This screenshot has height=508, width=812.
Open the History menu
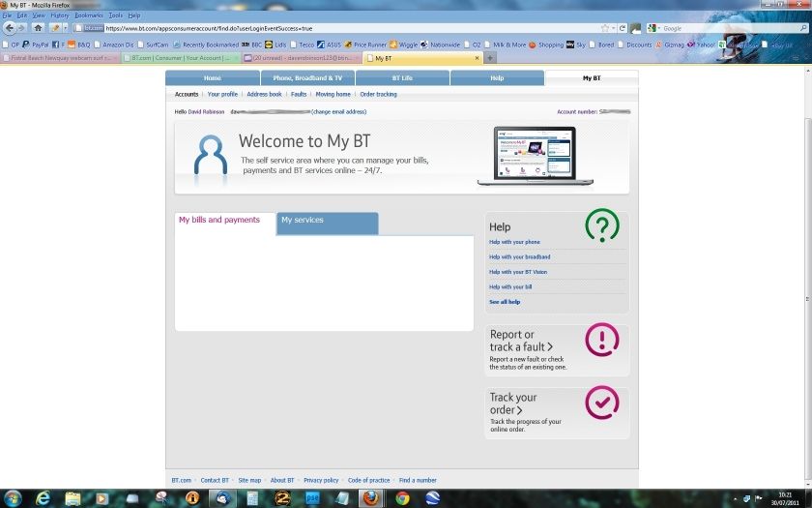tap(60, 15)
